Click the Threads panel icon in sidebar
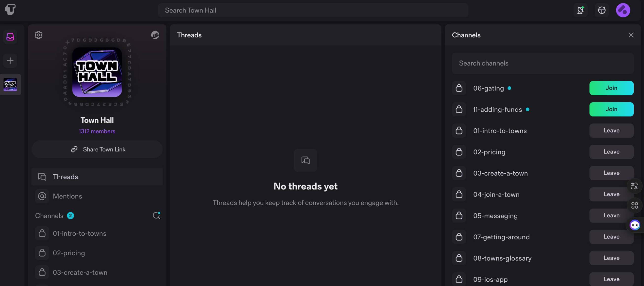This screenshot has height=286, width=644. pos(10,36)
